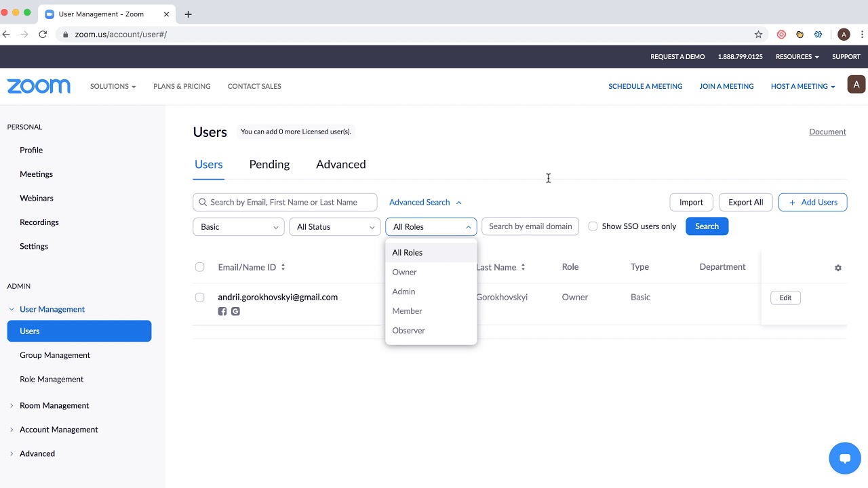Expand Room Management in the sidebar
This screenshot has width=868, height=488.
tap(54, 405)
